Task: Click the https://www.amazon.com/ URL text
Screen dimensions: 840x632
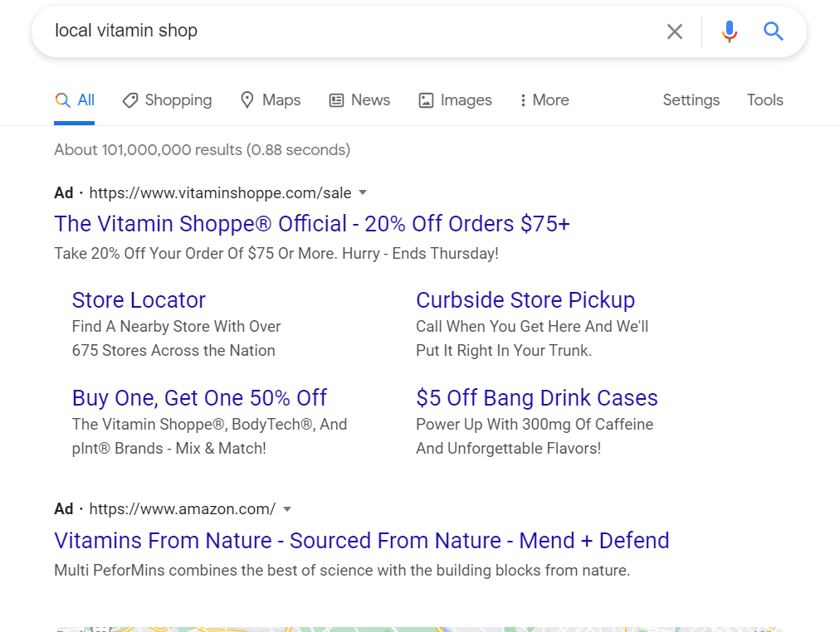Action: click(182, 509)
